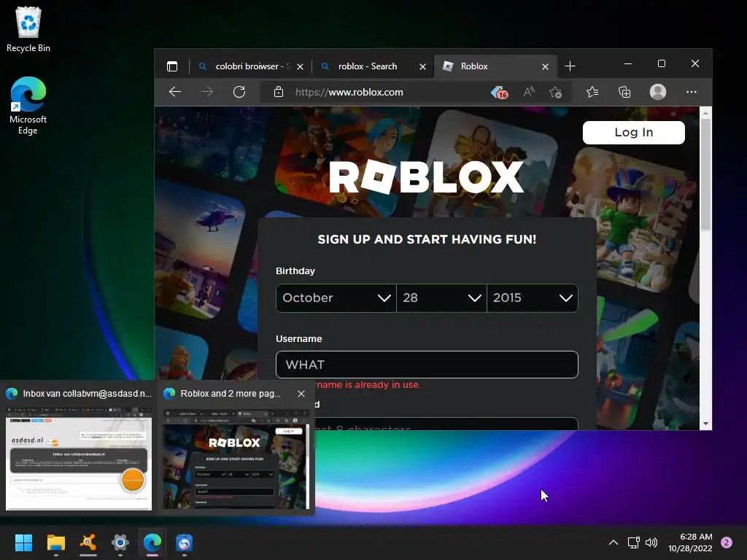Select the Inbox van collabvm preview thumbnail

pyautogui.click(x=79, y=458)
